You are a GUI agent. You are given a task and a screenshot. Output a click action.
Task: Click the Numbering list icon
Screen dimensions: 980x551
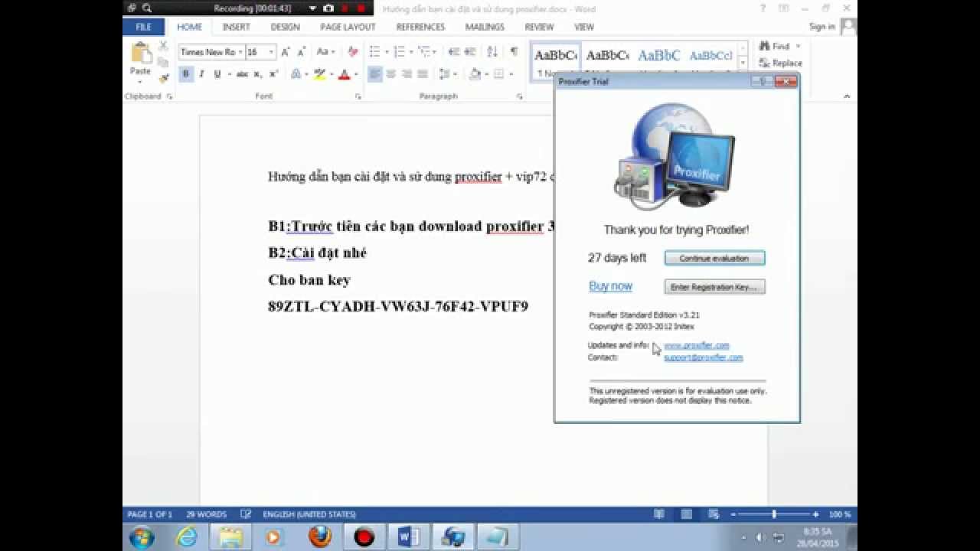point(399,52)
